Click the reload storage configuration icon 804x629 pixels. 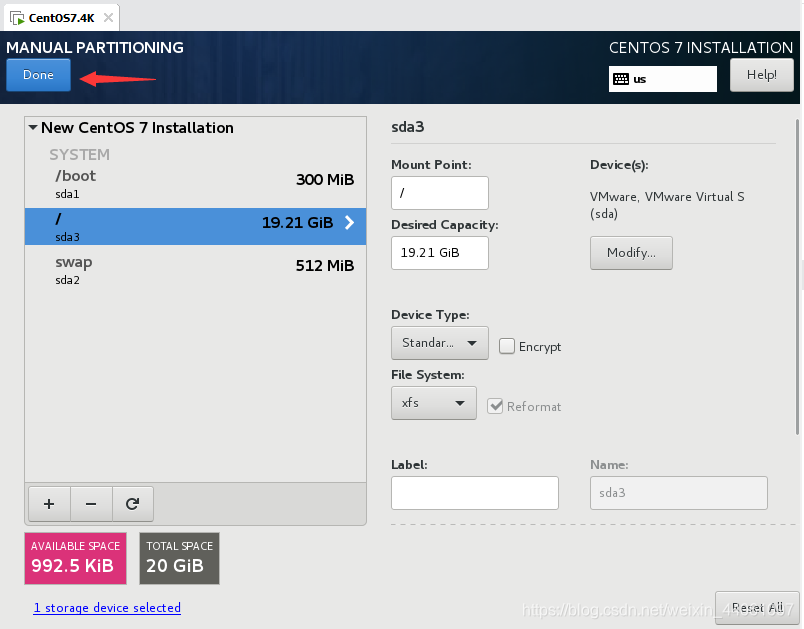click(x=132, y=504)
